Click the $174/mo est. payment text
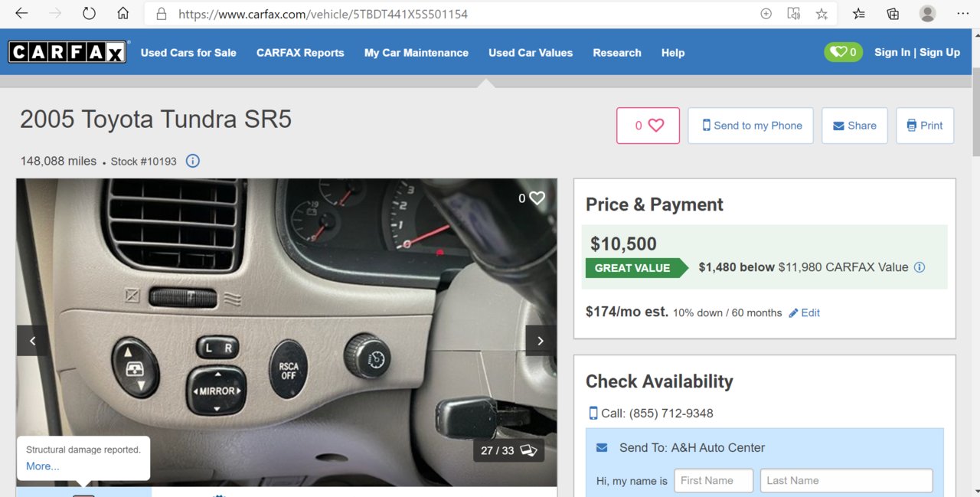Image resolution: width=980 pixels, height=497 pixels. point(627,312)
